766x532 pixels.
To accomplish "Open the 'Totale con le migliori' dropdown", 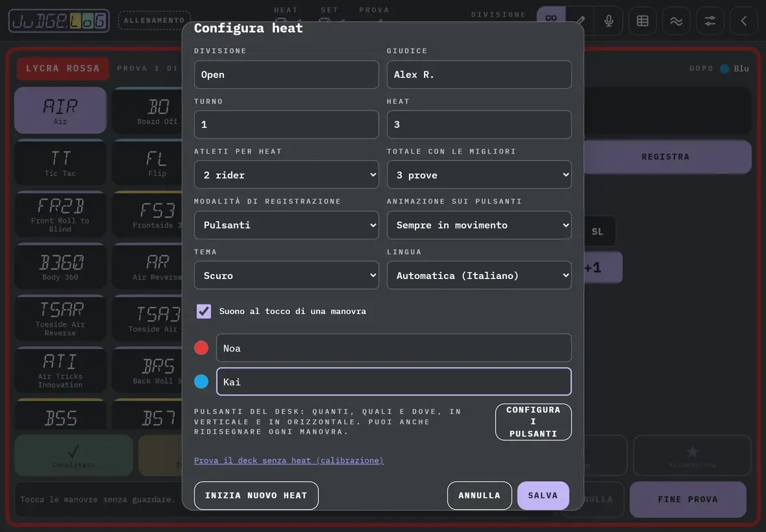I will (479, 175).
